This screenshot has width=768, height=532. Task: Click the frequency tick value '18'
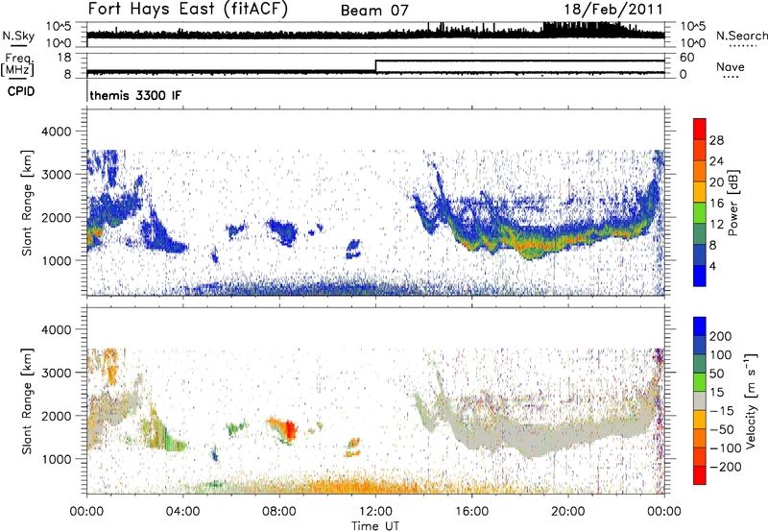[x=64, y=58]
